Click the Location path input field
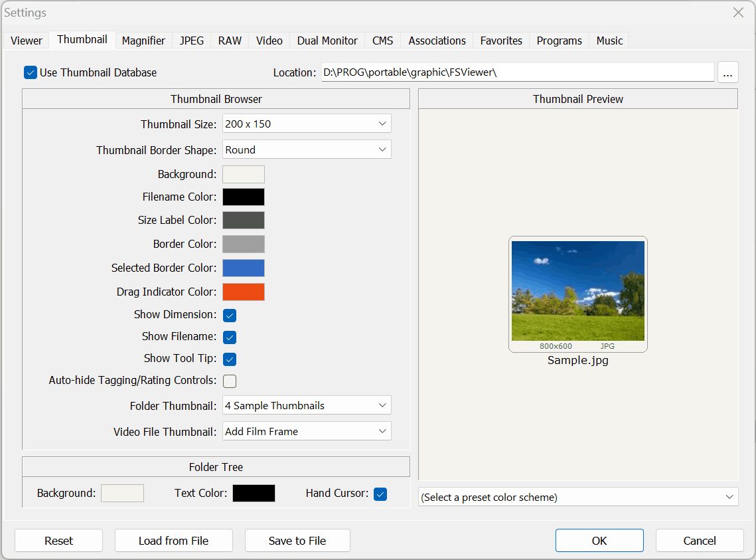Image resolution: width=756 pixels, height=560 pixels. tap(518, 73)
